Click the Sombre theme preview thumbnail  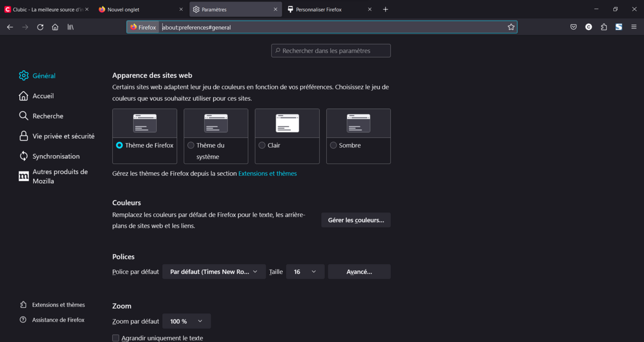click(358, 123)
